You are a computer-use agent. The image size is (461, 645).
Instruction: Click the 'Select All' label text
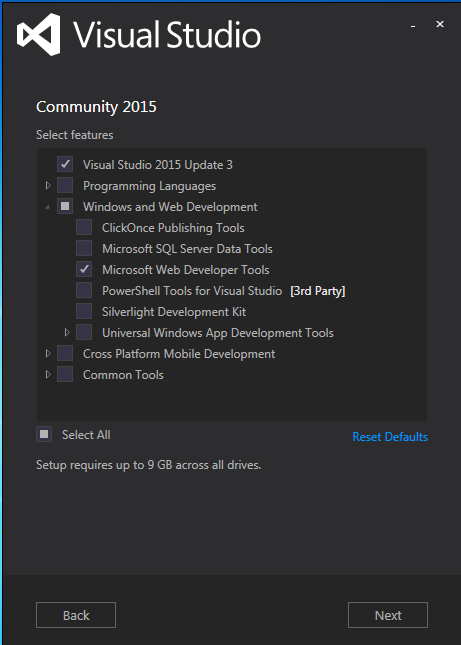[x=86, y=435]
